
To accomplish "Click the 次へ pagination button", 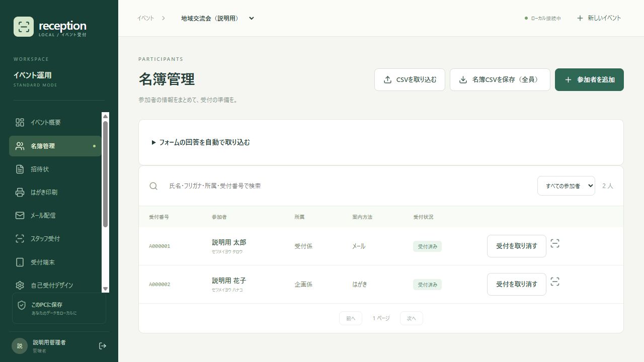I will (412, 318).
